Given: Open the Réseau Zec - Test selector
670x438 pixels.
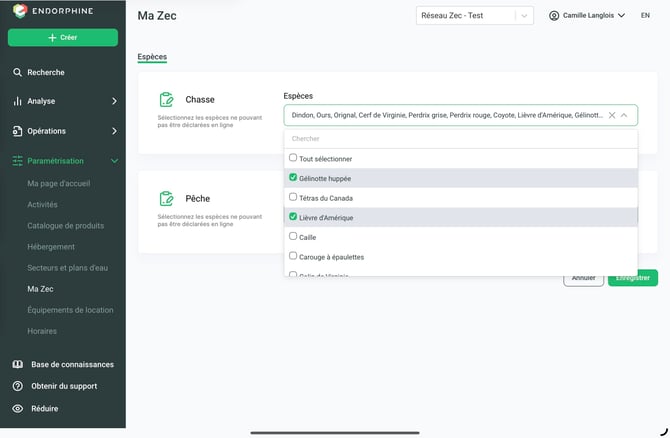Looking at the screenshot, I should click(x=475, y=16).
